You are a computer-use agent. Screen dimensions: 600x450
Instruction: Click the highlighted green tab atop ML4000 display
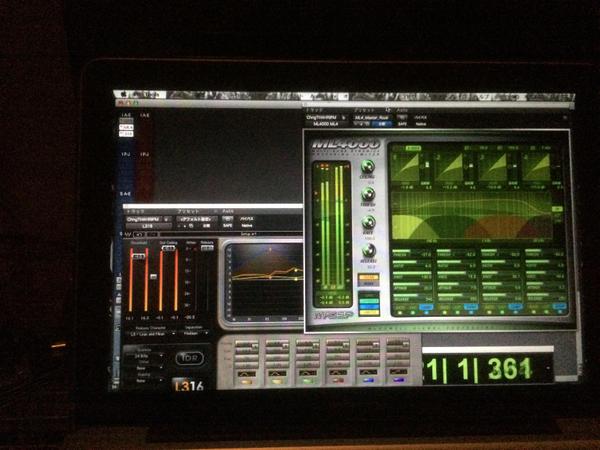click(x=413, y=148)
